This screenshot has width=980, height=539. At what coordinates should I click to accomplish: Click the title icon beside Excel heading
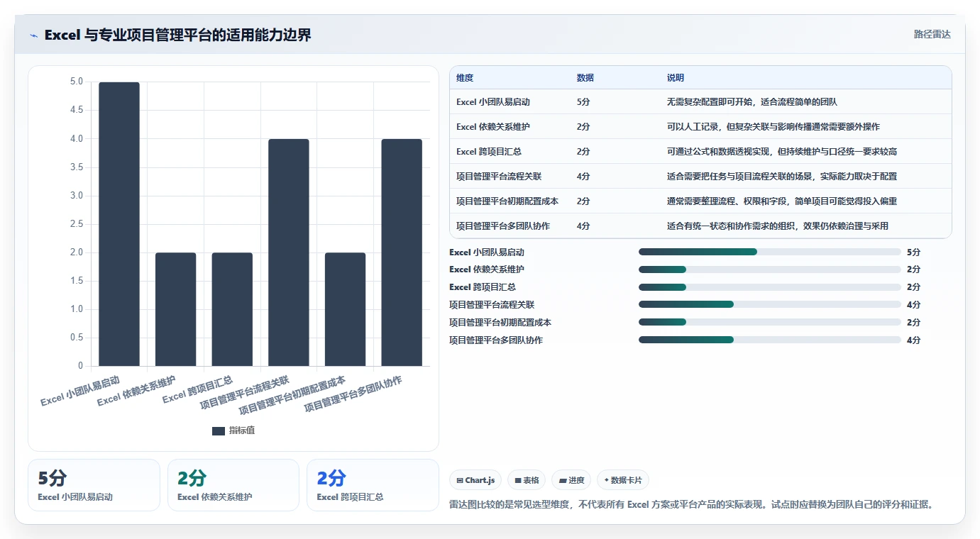tap(33, 35)
